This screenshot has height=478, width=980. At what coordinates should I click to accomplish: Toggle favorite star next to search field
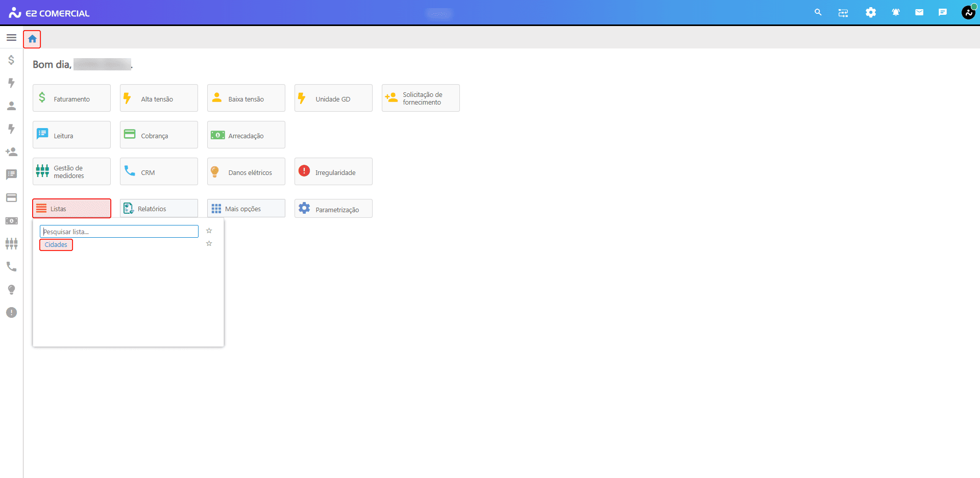coord(209,231)
